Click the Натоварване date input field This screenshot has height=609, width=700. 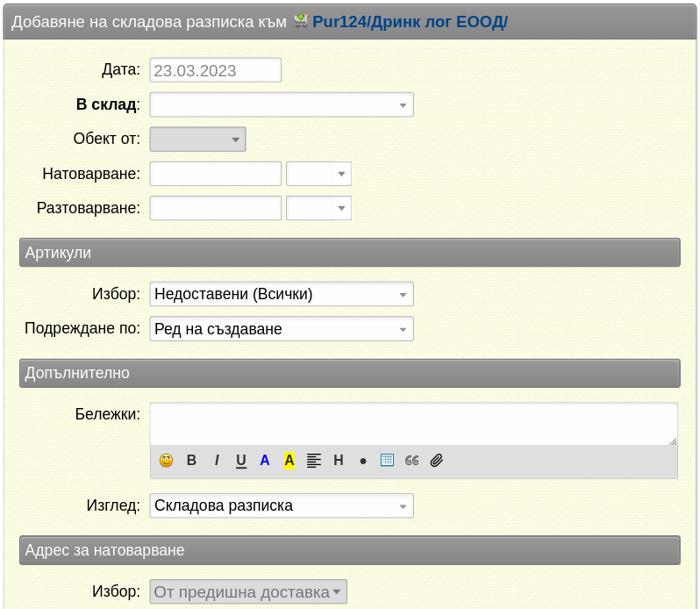click(x=216, y=174)
